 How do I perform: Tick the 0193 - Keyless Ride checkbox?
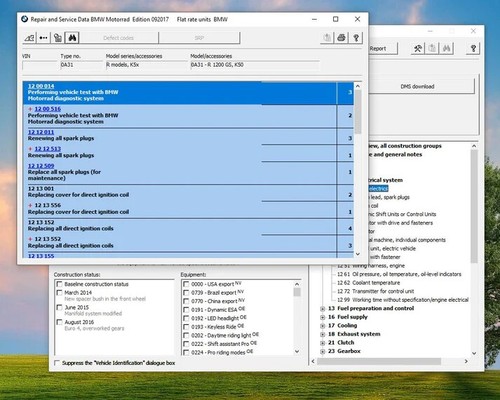click(x=186, y=327)
